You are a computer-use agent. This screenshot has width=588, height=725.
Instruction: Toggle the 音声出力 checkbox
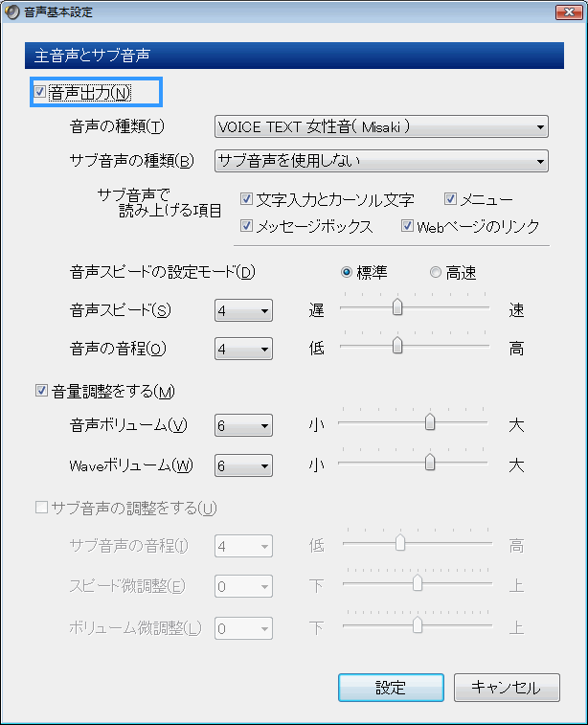pos(40,92)
